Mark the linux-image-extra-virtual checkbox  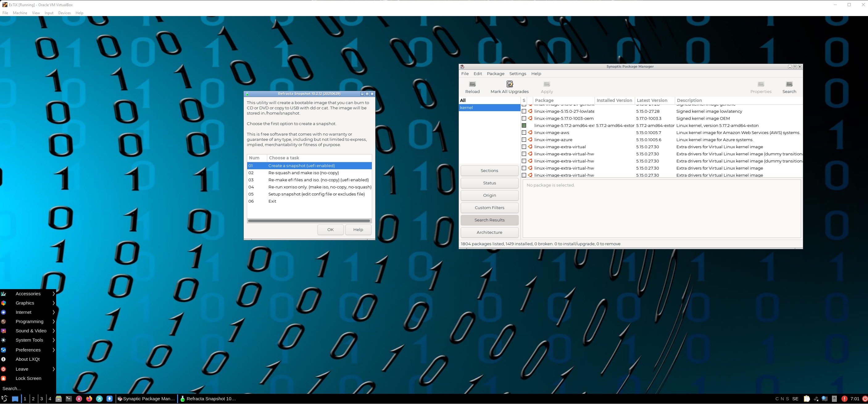524,147
